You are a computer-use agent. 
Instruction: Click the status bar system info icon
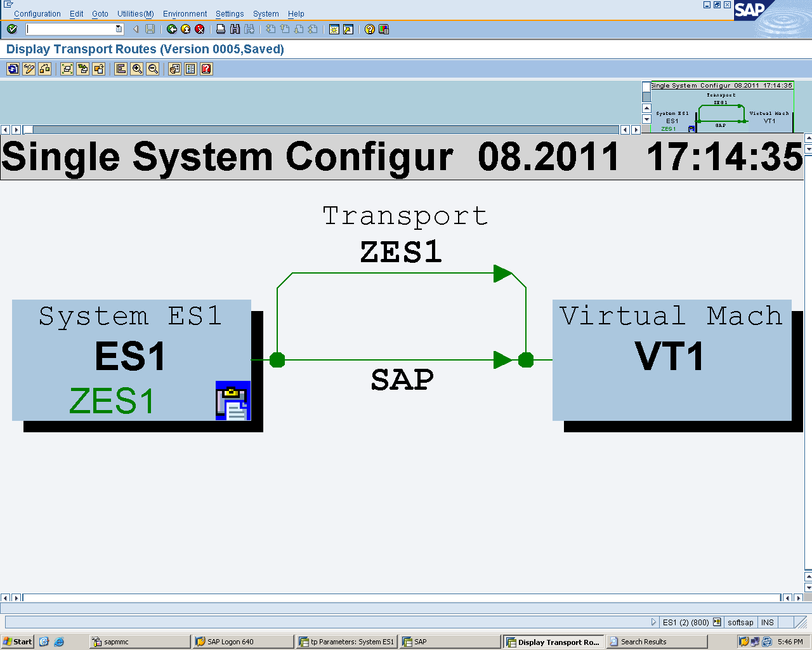tap(717, 622)
